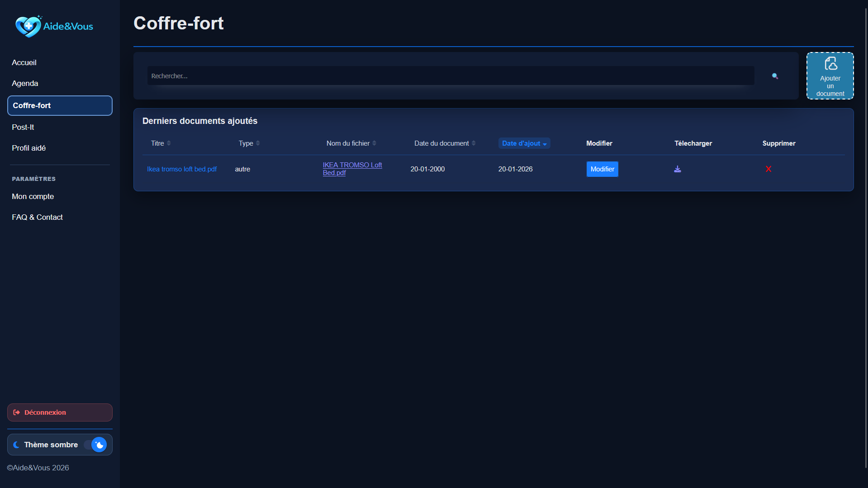Viewport: 868px width, 488px height.
Task: Click the Aide&Vous heart logo
Action: coord(28,26)
